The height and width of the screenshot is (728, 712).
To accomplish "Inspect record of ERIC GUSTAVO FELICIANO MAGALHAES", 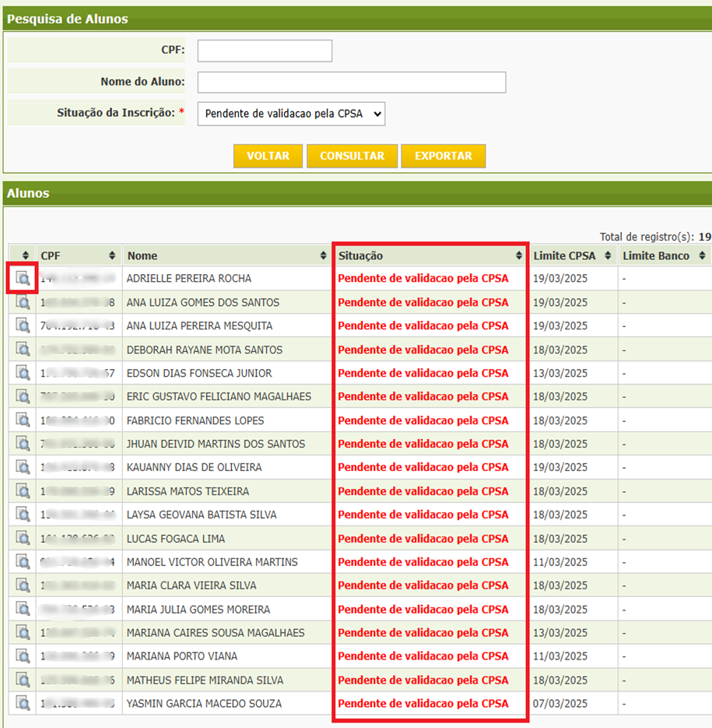I will point(22,396).
